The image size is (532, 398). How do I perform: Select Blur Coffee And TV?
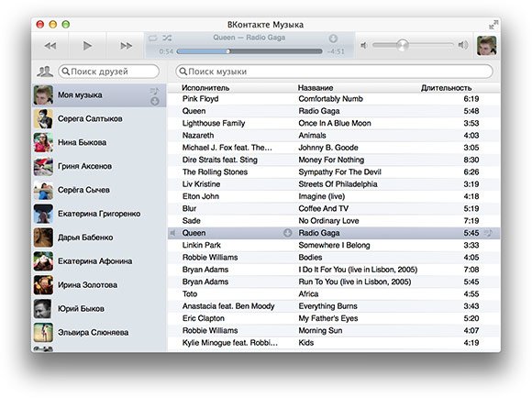[x=334, y=209]
